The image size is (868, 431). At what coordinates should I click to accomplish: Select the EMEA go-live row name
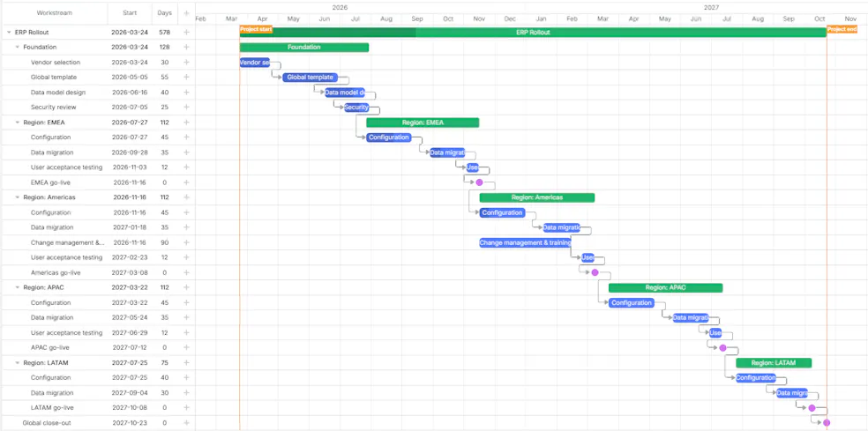[x=50, y=182]
